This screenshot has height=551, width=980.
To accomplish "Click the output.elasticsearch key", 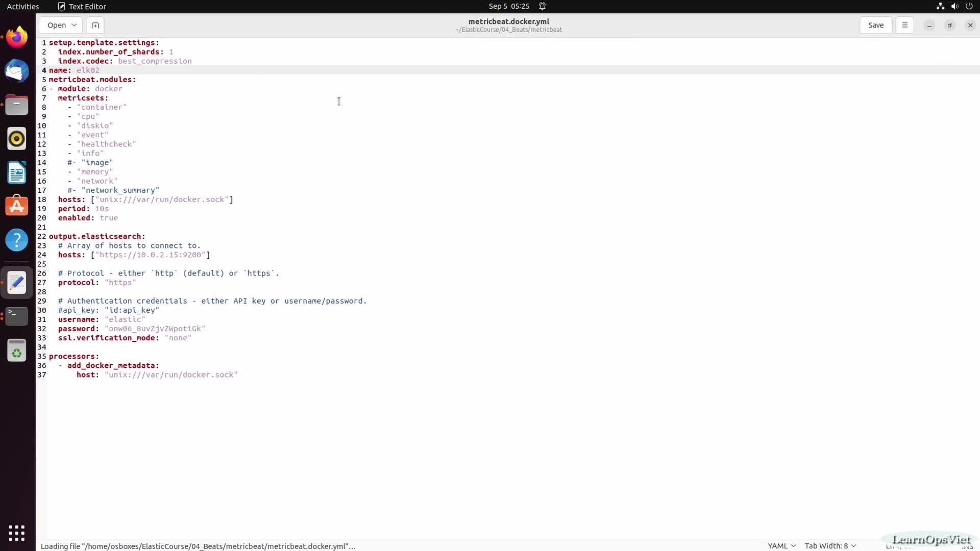I will pyautogui.click(x=97, y=236).
